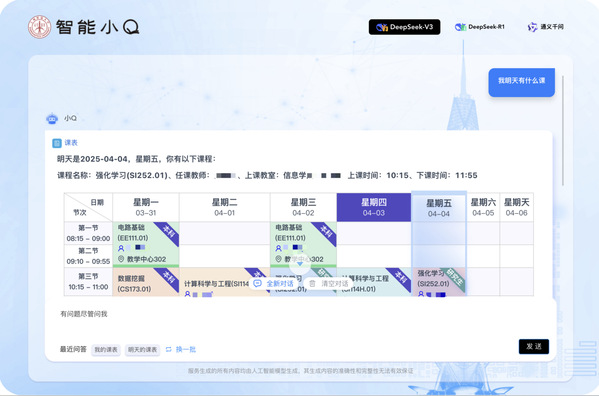Image resolution: width=599 pixels, height=396 pixels.
Task: Click the university logo beside 智能小Q
Action: 39,27
